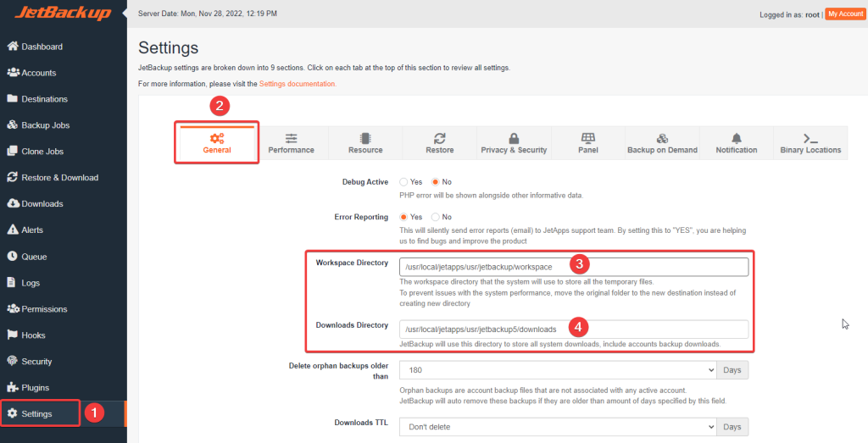Click the Performance sliders icon
Screen dimensions: 868x443
pyautogui.click(x=292, y=138)
